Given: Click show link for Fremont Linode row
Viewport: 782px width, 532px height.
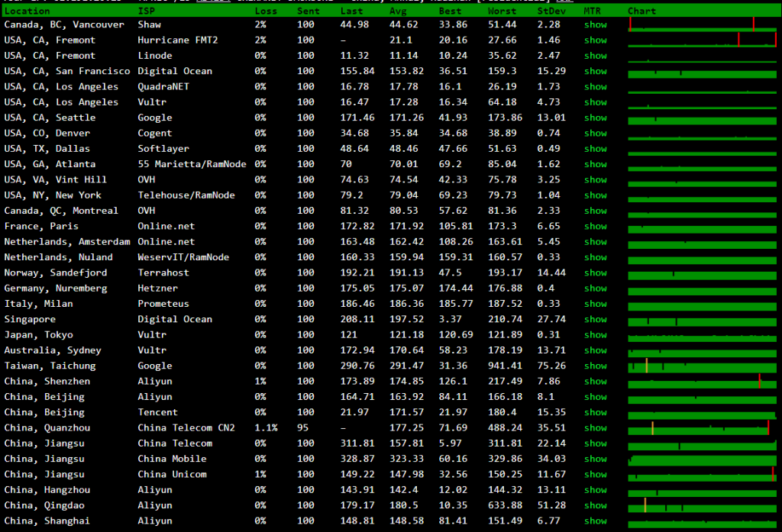Looking at the screenshot, I should point(596,56).
